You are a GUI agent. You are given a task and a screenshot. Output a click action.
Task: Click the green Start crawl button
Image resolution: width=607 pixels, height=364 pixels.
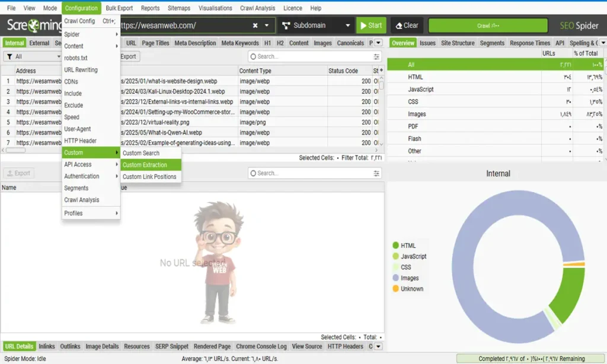(370, 25)
